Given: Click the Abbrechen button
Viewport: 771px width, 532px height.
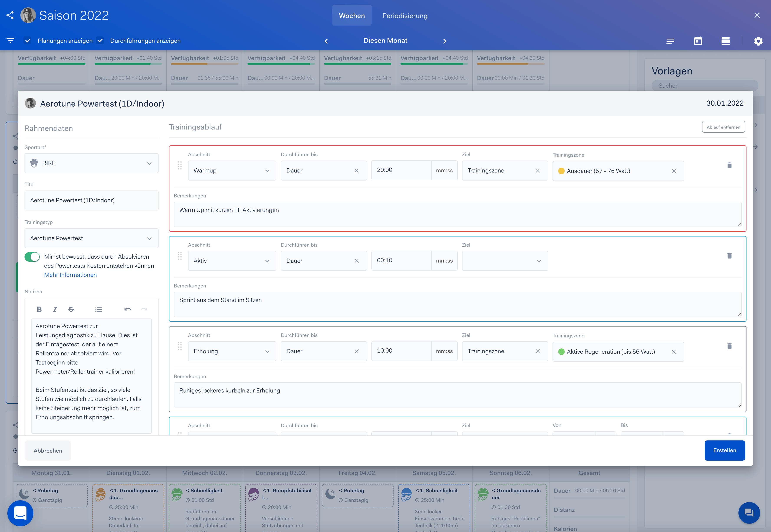Looking at the screenshot, I should pos(48,451).
